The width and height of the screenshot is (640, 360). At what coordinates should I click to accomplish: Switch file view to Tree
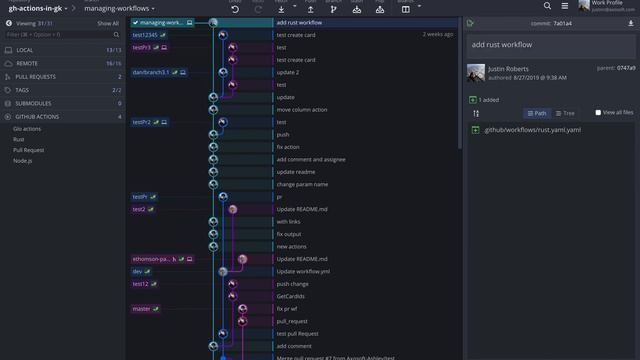pyautogui.click(x=565, y=113)
